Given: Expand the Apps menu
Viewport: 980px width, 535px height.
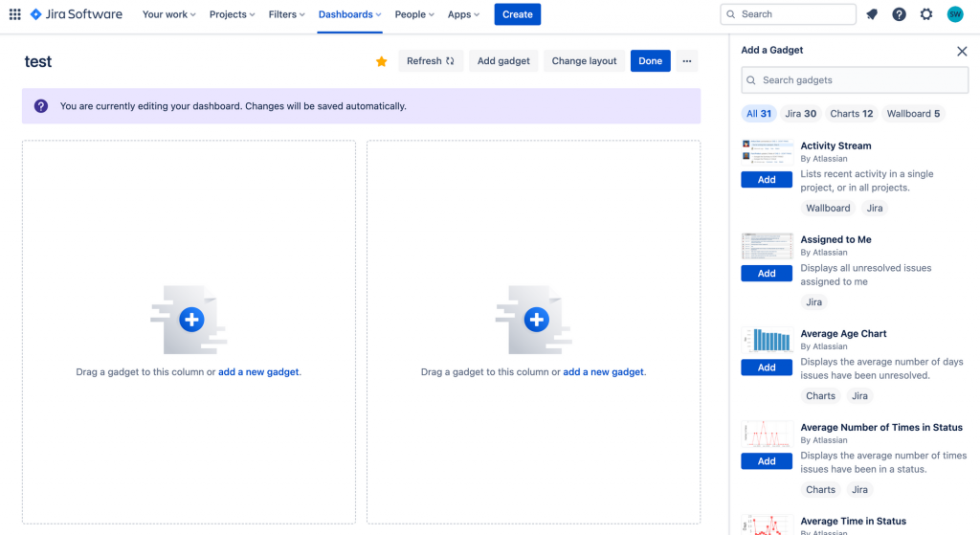Looking at the screenshot, I should click(463, 14).
